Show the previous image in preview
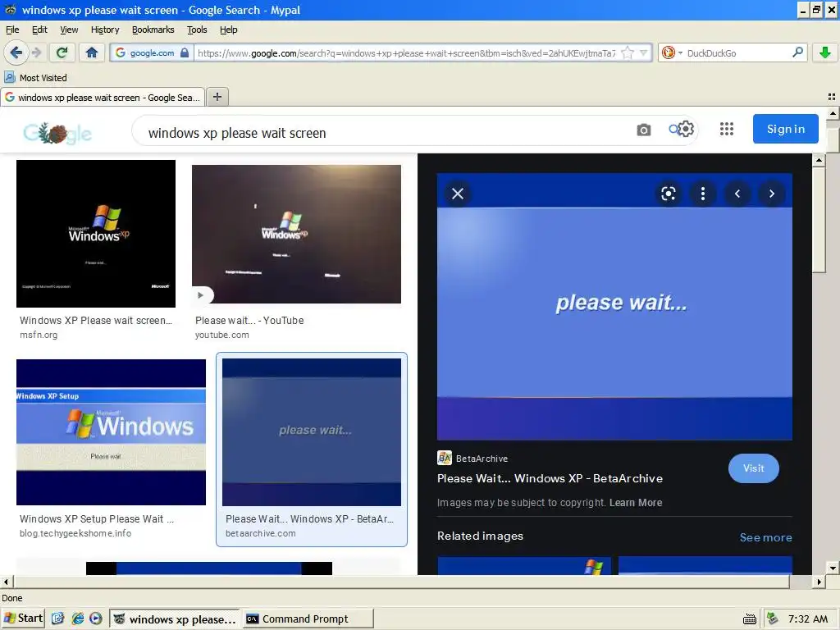 pos(737,194)
